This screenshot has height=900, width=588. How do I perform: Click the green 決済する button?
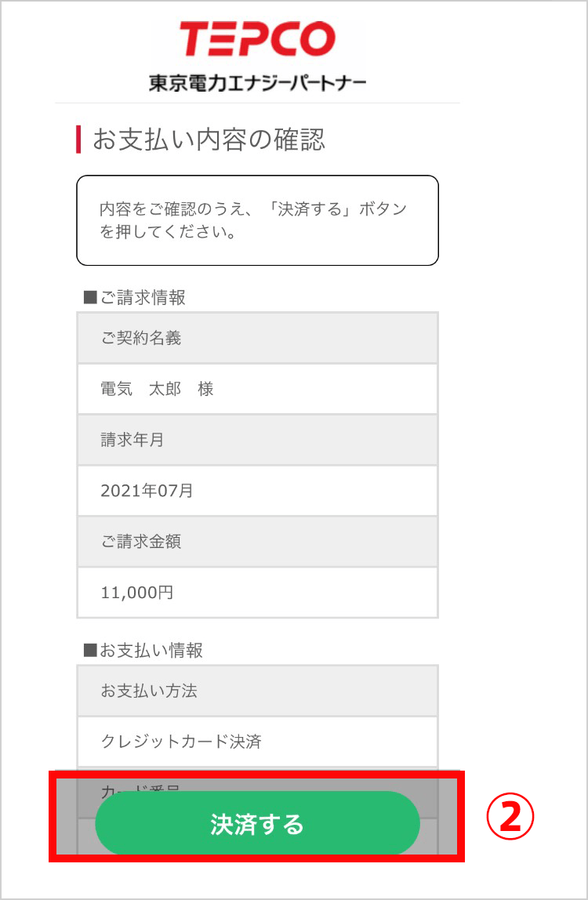click(257, 823)
